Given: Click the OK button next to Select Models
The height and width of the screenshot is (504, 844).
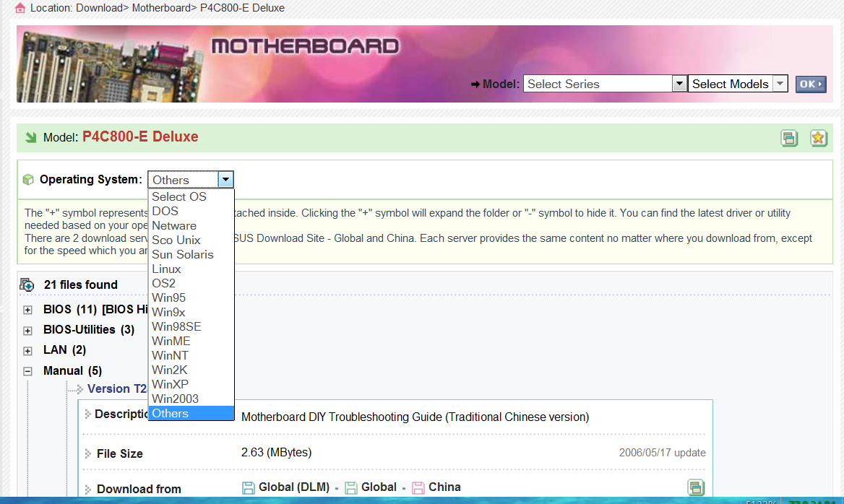Looking at the screenshot, I should 811,84.
